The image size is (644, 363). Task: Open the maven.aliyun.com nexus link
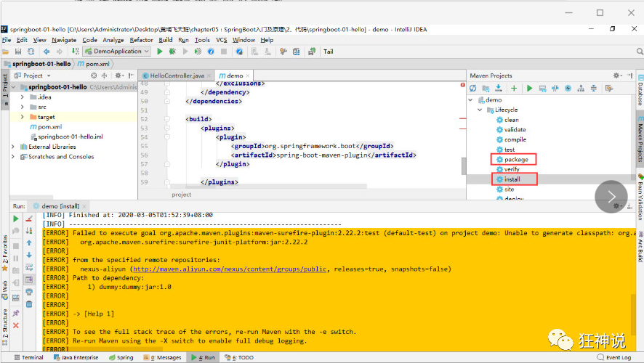point(230,269)
